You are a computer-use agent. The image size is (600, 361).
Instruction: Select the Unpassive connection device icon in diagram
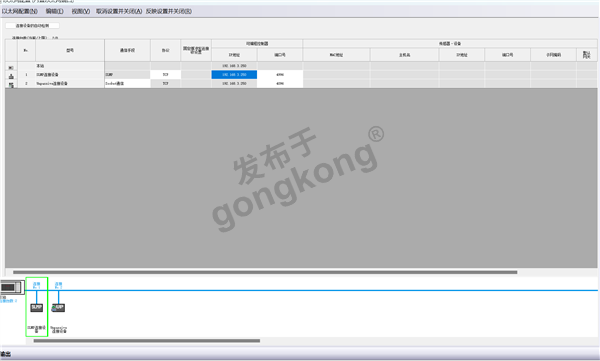58,307
